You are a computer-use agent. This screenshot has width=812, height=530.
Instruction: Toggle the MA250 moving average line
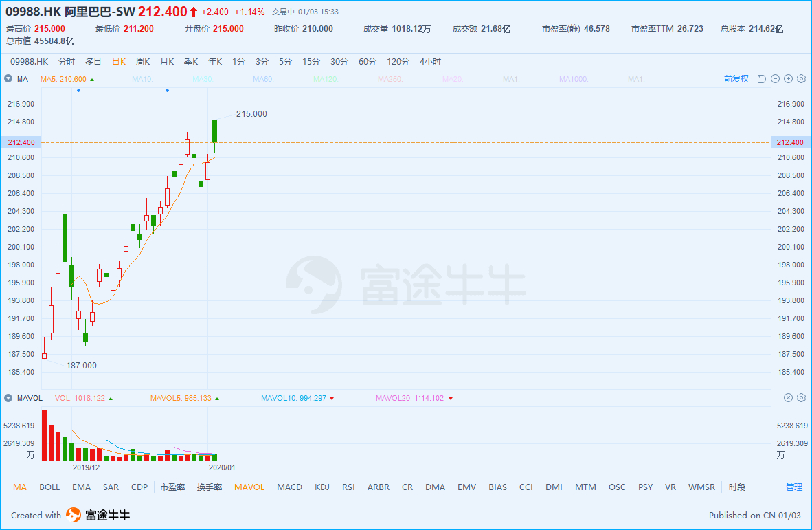[x=390, y=79]
